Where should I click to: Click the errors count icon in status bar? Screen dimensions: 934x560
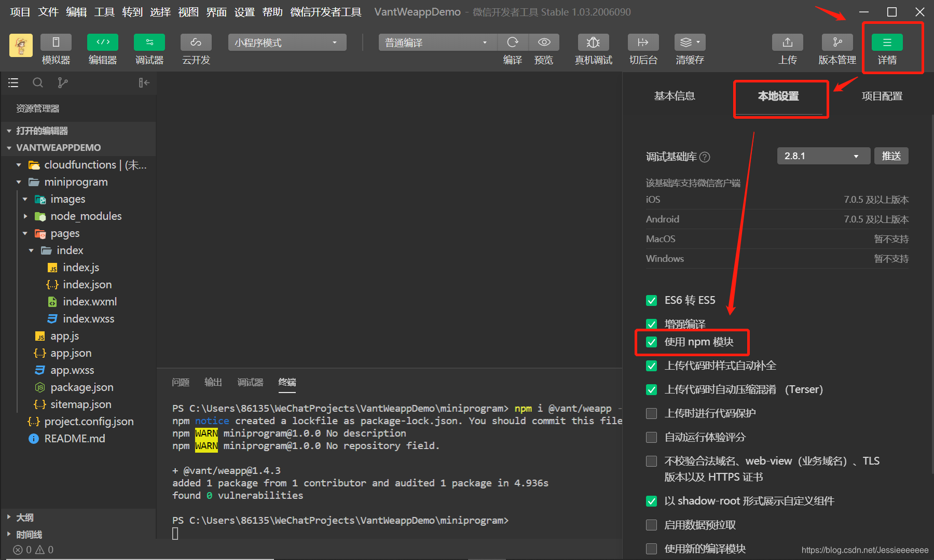[x=18, y=550]
